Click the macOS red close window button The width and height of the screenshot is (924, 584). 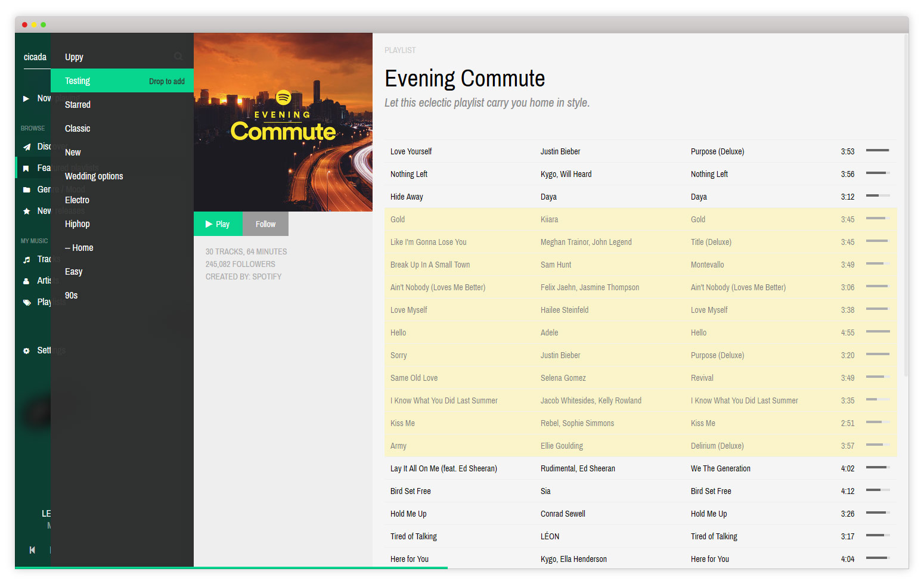[x=24, y=24]
